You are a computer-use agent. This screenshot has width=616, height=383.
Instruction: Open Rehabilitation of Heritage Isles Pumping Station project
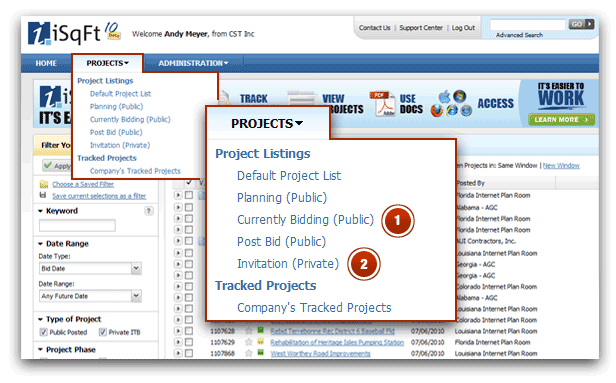(337, 343)
